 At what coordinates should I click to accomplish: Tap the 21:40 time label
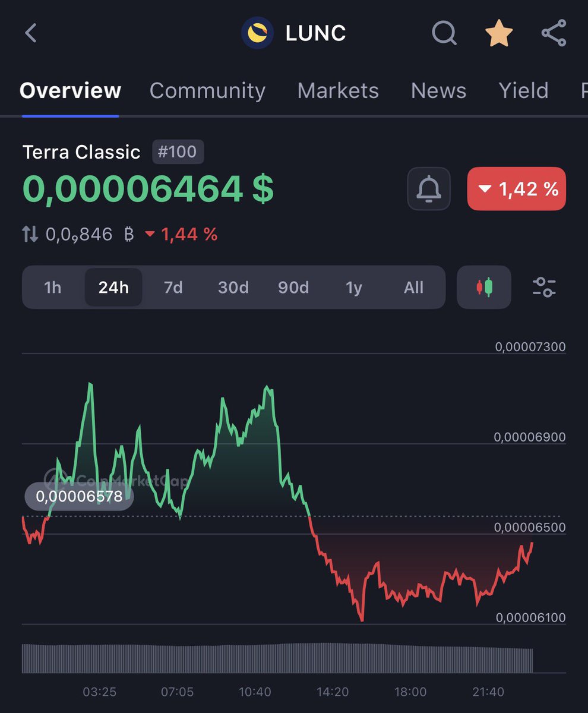click(488, 692)
